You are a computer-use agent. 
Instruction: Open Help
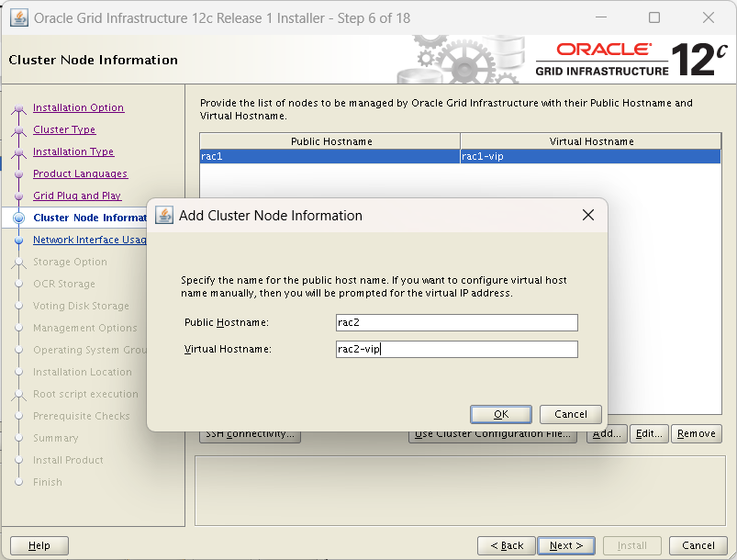click(39, 545)
